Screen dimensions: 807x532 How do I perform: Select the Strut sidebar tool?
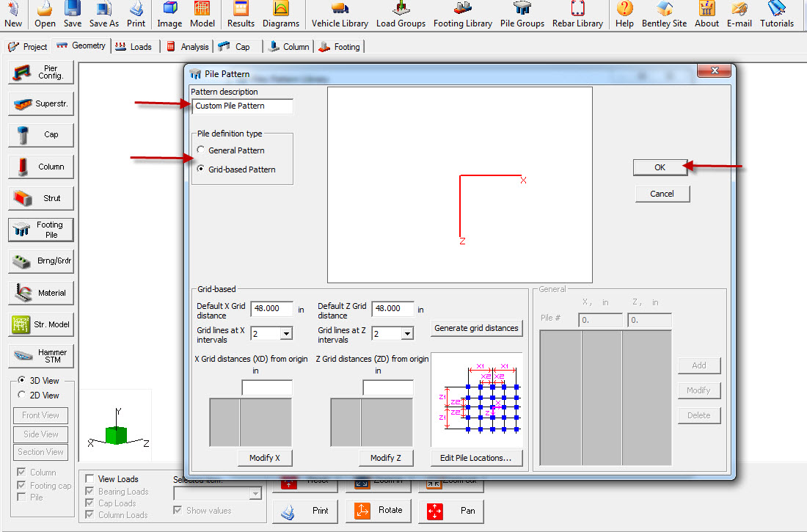pos(41,198)
